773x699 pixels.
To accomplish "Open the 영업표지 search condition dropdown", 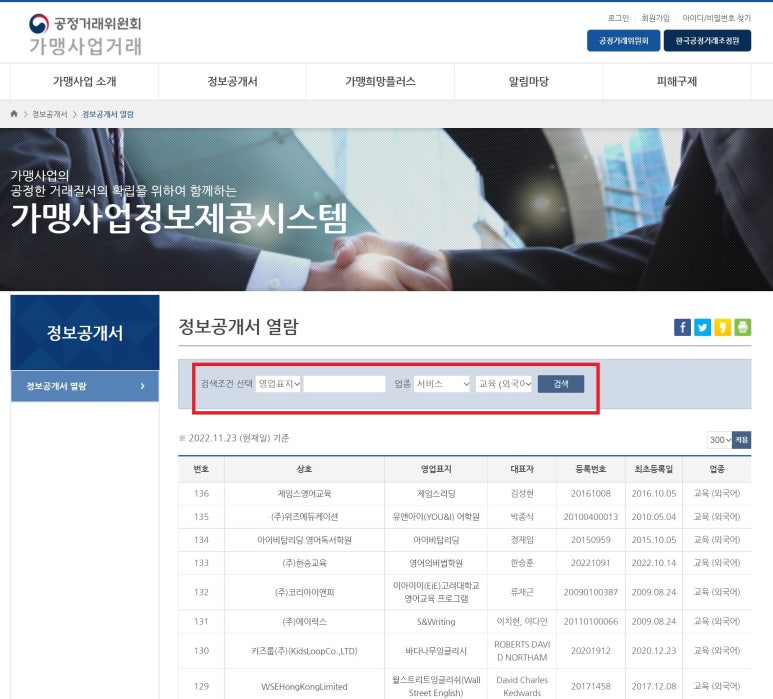I will [278, 384].
